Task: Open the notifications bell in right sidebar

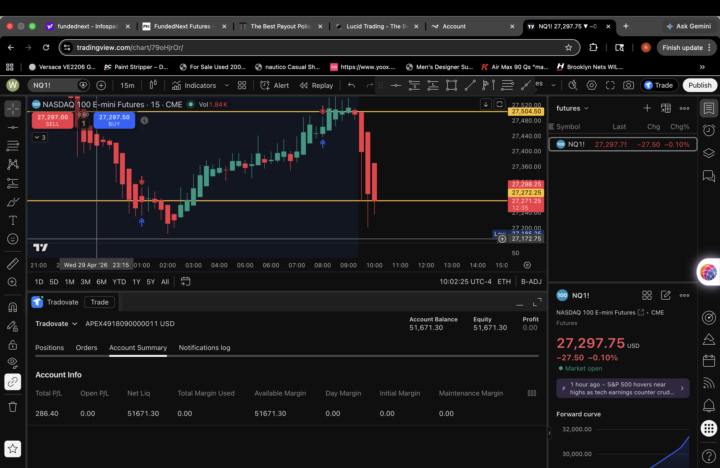Action: coord(709,406)
